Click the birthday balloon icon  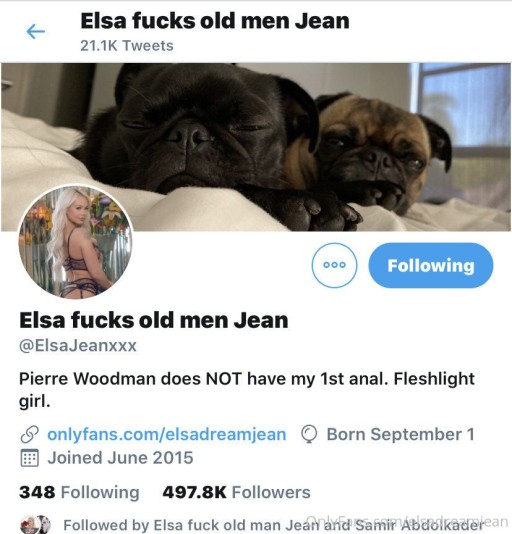(x=309, y=435)
